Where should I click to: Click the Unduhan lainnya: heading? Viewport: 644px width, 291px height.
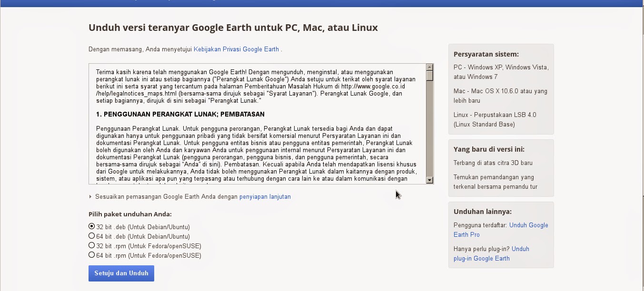483,212
